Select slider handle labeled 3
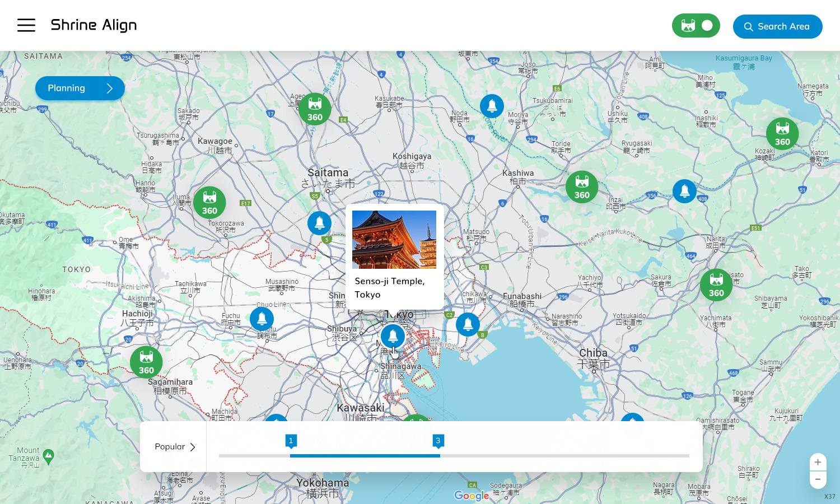Viewport: 840px width, 504px height. (438, 441)
